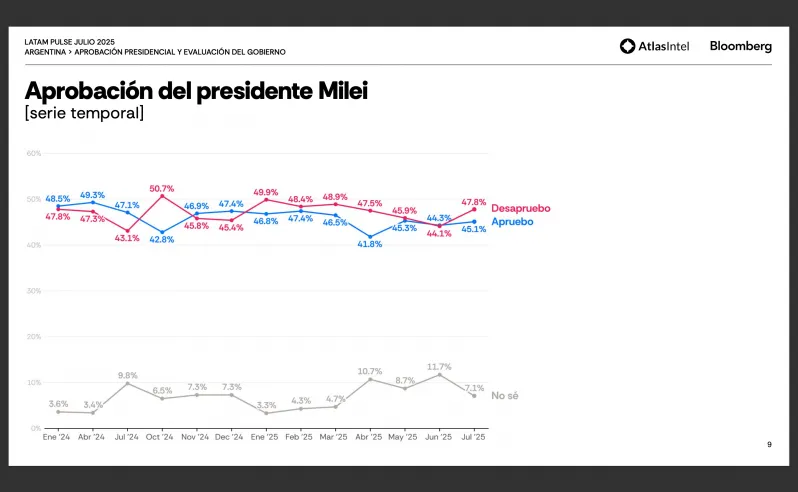The height and width of the screenshot is (492, 798).
Task: Click the ARGENTINA breadcrumb text
Action: tap(45, 52)
